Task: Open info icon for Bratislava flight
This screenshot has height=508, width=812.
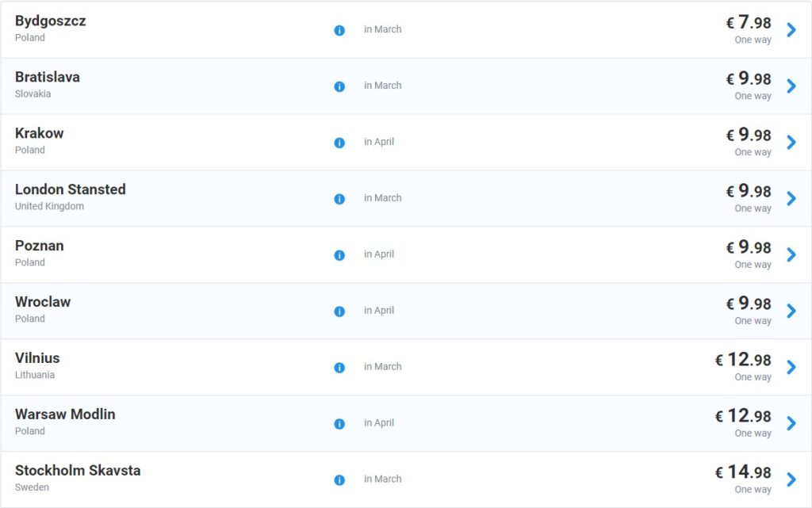Action: [339, 86]
